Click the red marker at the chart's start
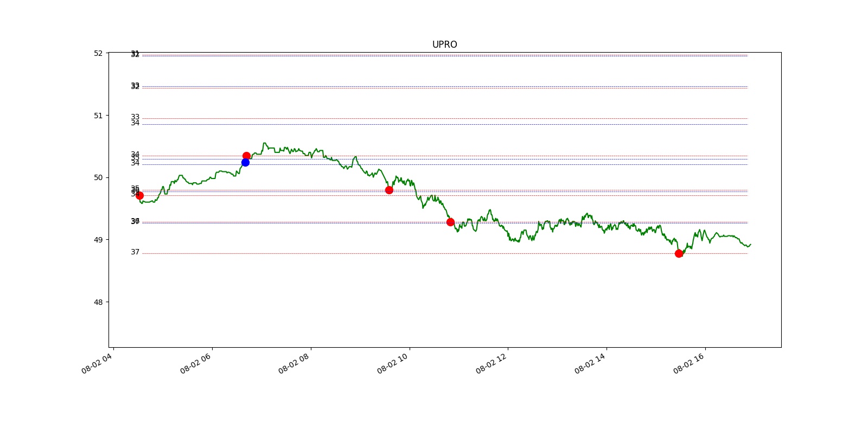The height and width of the screenshot is (434, 868). (139, 195)
